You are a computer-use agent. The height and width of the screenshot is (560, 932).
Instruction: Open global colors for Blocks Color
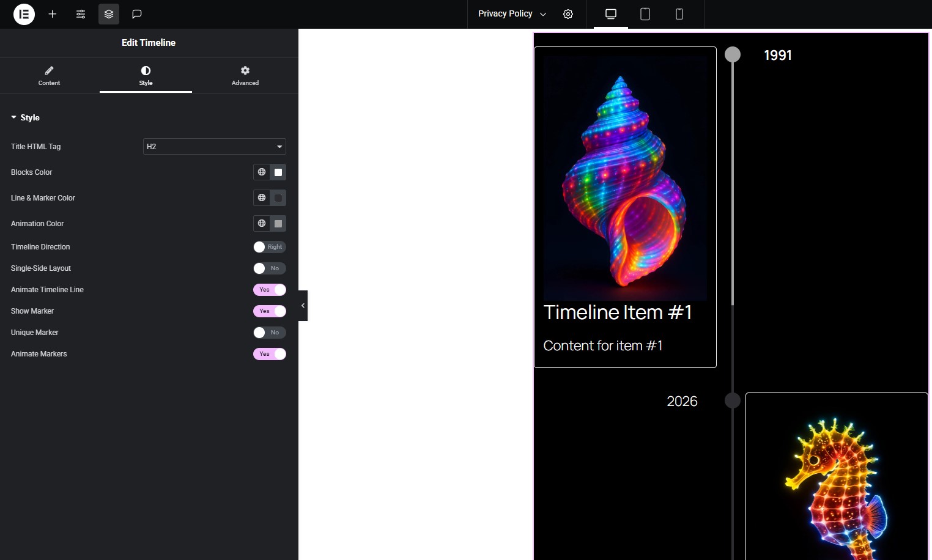[x=262, y=172]
